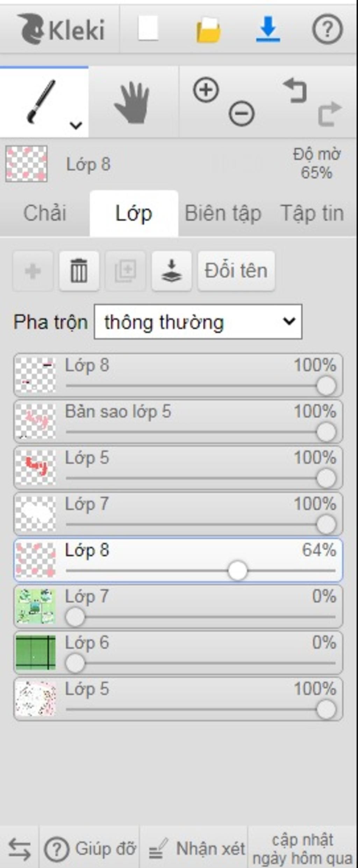Open the Pha trộn blend mode dropdown
The width and height of the screenshot is (358, 868).
tap(198, 322)
